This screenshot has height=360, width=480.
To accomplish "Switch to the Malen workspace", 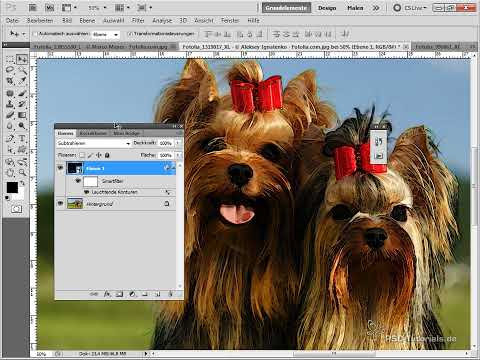I will coord(355,8).
